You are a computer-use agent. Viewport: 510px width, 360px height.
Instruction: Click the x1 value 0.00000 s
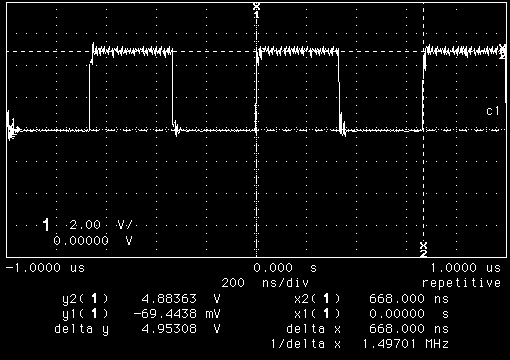click(x=409, y=314)
